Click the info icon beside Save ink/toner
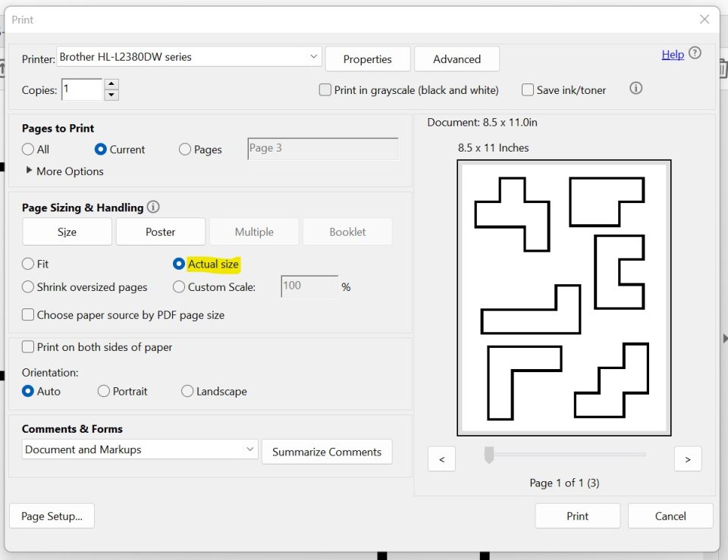728x560 pixels. click(635, 89)
